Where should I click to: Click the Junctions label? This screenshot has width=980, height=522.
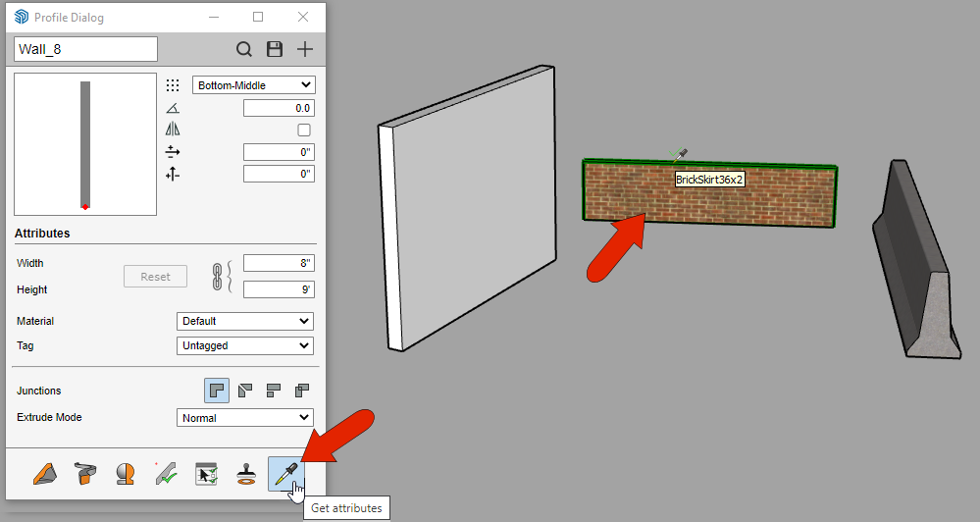click(x=39, y=391)
